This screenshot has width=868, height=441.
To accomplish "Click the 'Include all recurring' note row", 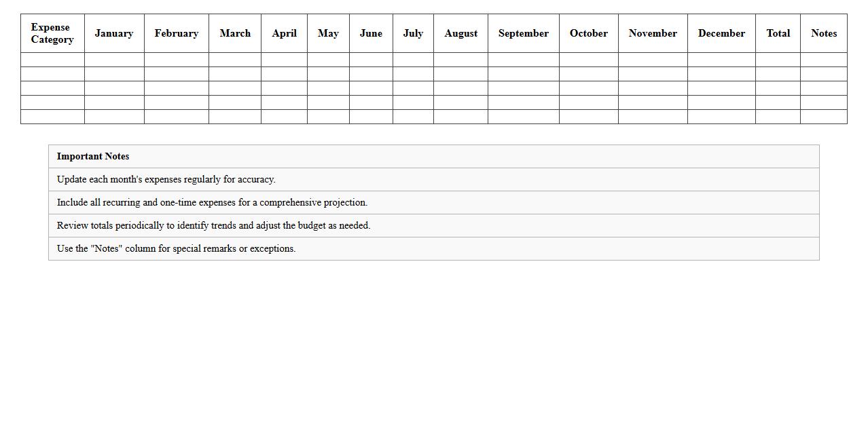I will (212, 202).
